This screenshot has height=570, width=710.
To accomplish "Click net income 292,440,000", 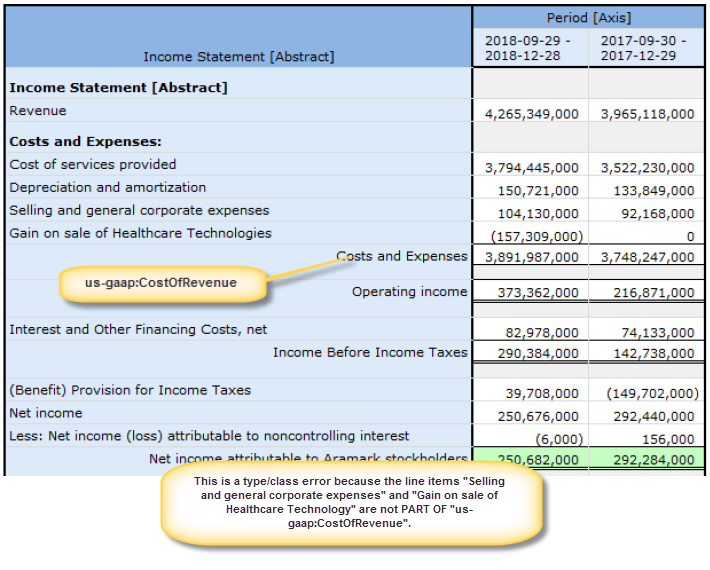I will (x=654, y=416).
